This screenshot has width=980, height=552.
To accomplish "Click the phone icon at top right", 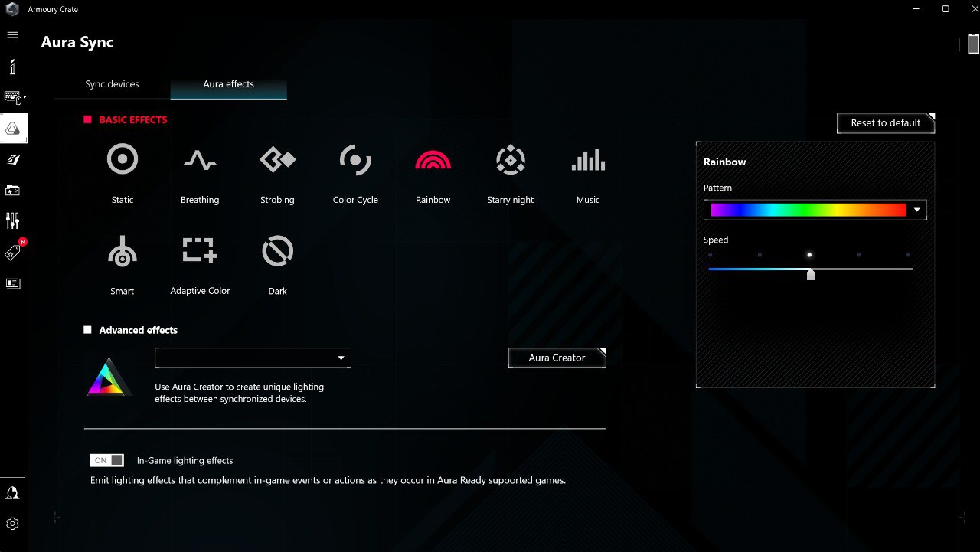I will [973, 44].
